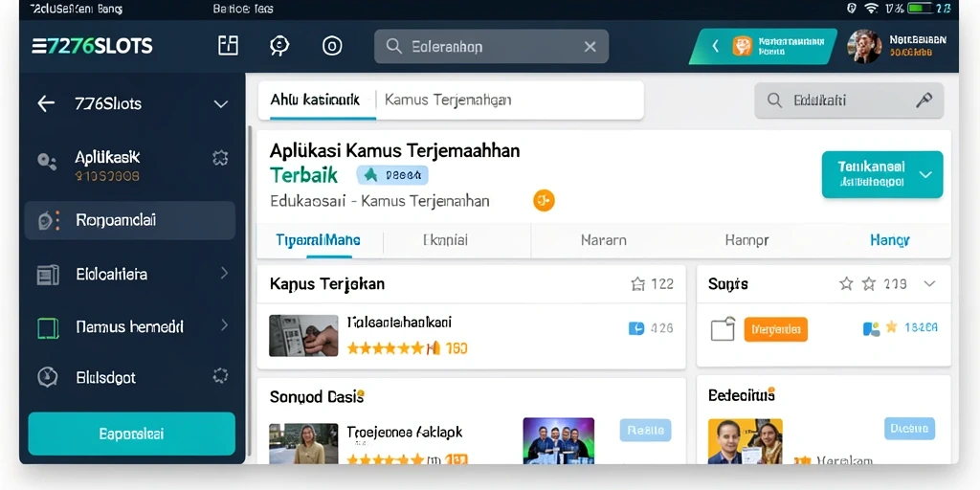This screenshot has height=490, width=980.
Task: Click the gear icon beside Aplikasik
Action: 220,158
